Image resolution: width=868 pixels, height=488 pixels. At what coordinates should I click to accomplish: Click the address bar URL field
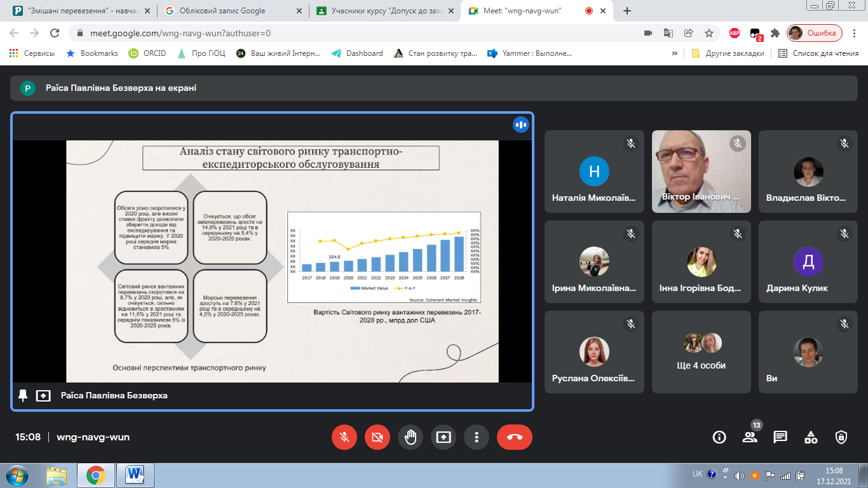click(356, 33)
